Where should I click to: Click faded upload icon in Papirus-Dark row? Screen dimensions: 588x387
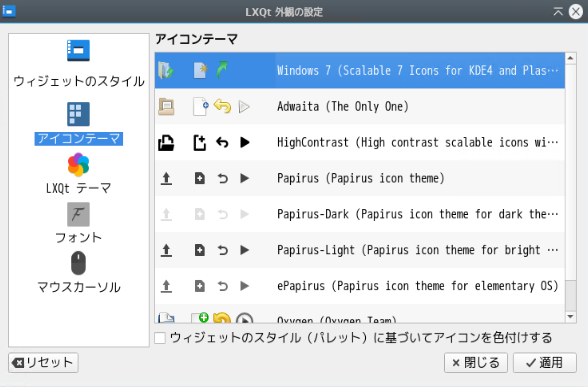[x=166, y=214]
